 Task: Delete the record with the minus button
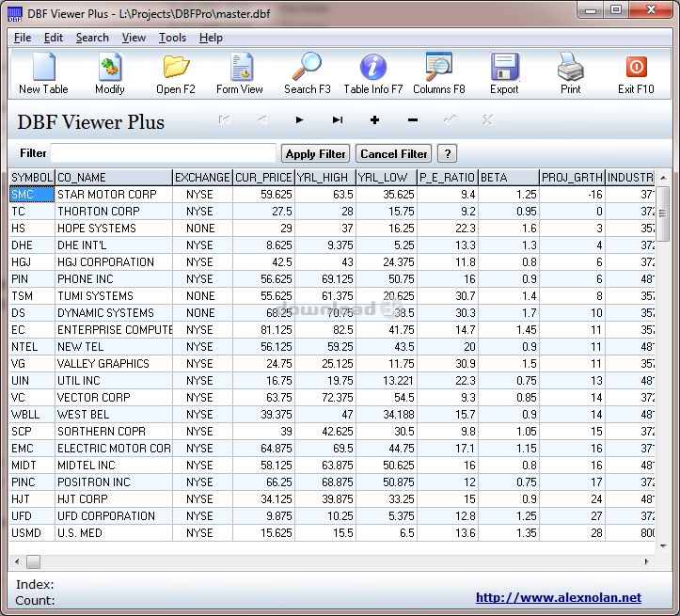413,119
